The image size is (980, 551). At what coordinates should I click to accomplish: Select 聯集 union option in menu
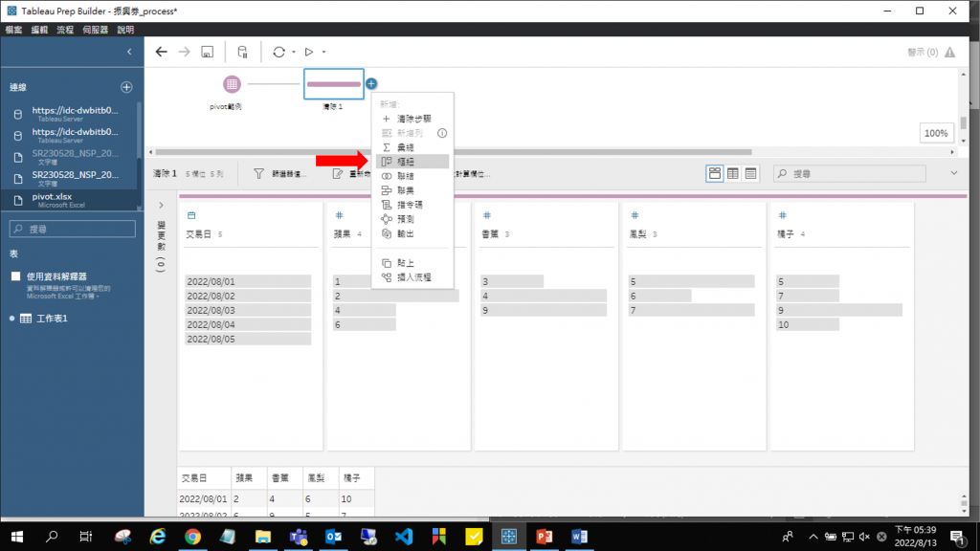pyautogui.click(x=412, y=190)
